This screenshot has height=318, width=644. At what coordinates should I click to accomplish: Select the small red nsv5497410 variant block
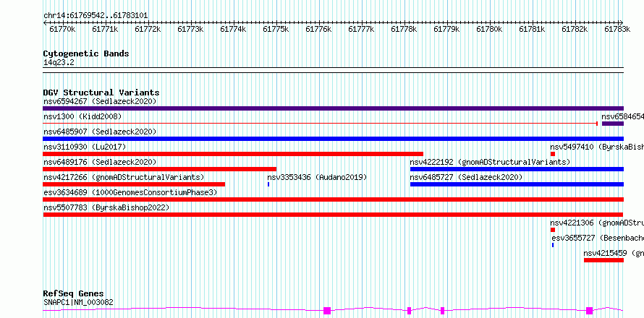(x=553, y=154)
